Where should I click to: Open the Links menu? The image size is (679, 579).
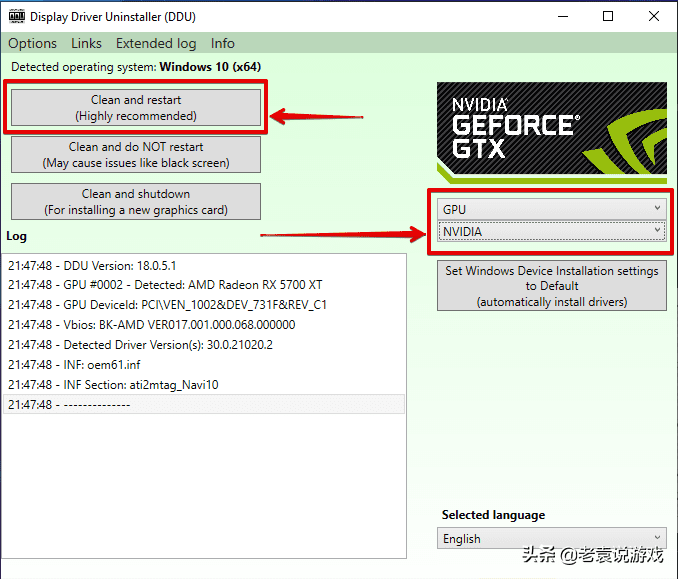(86, 43)
